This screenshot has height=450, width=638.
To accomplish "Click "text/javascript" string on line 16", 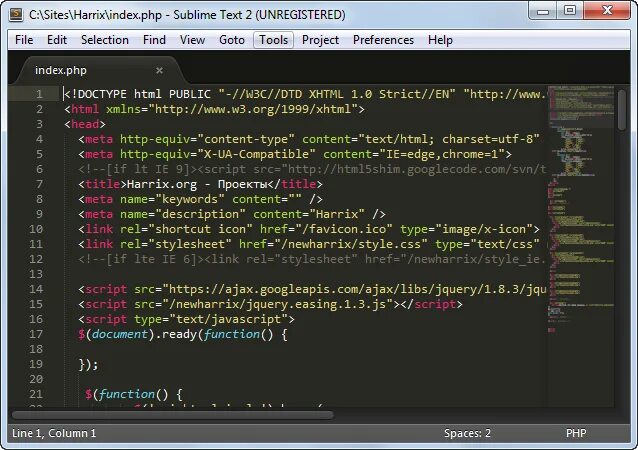I will click(x=228, y=319).
